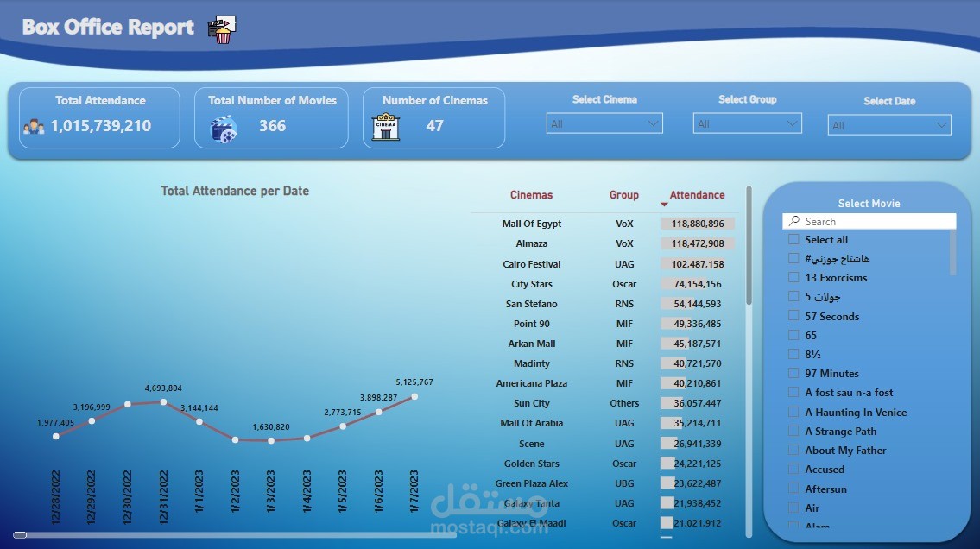Screen dimensions: 980x549
Task: Click the Total Number of Movies value 366
Action: click(x=273, y=126)
